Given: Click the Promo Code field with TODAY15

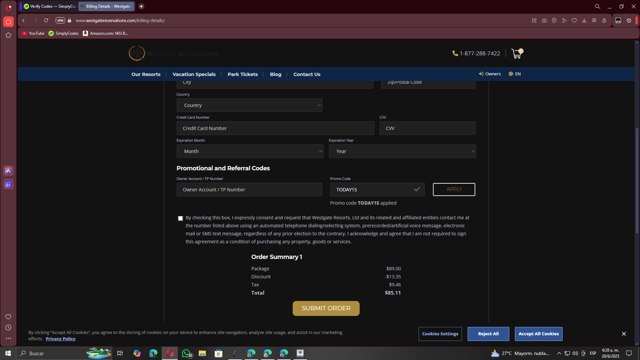Looking at the screenshot, I should [x=377, y=190].
